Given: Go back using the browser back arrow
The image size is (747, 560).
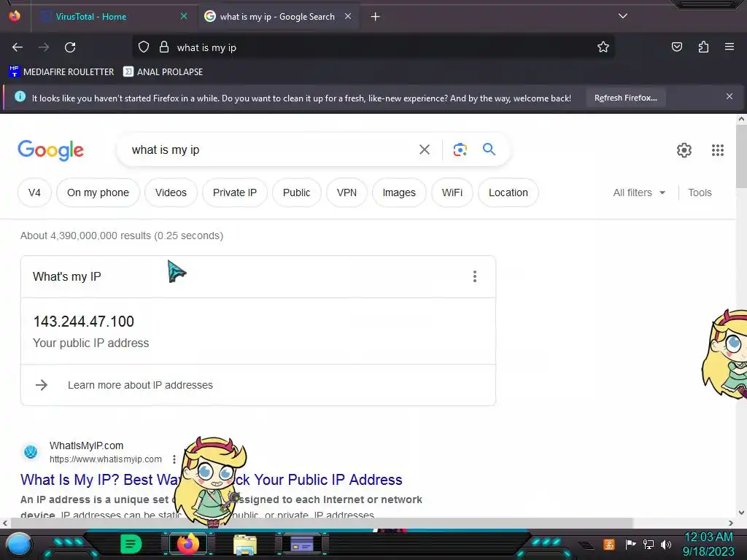Looking at the screenshot, I should pyautogui.click(x=18, y=47).
